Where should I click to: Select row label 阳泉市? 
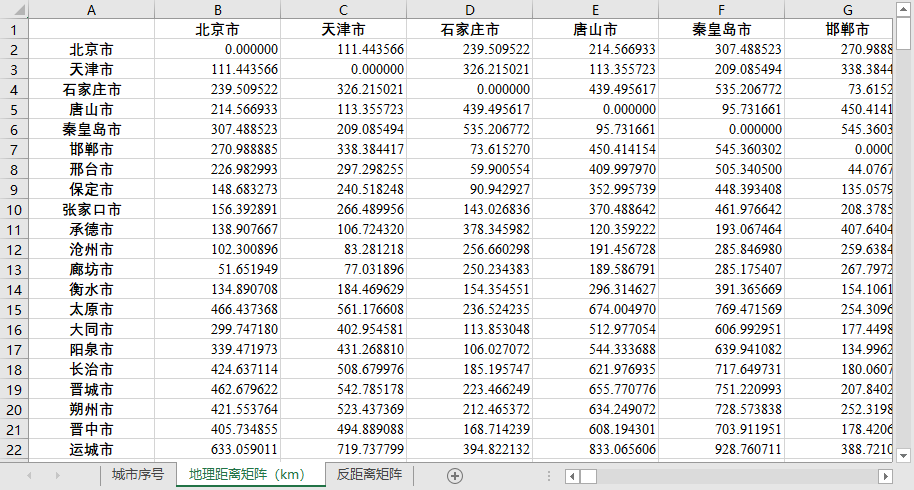[92, 350]
